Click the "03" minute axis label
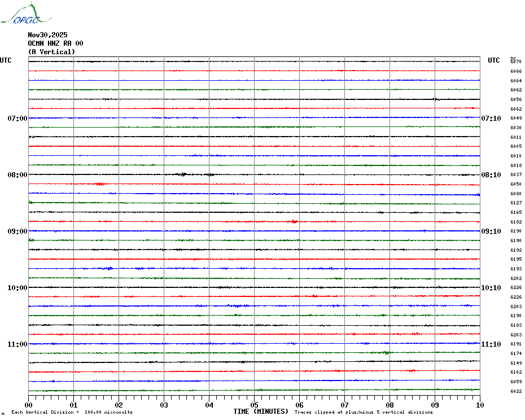 point(164,405)
